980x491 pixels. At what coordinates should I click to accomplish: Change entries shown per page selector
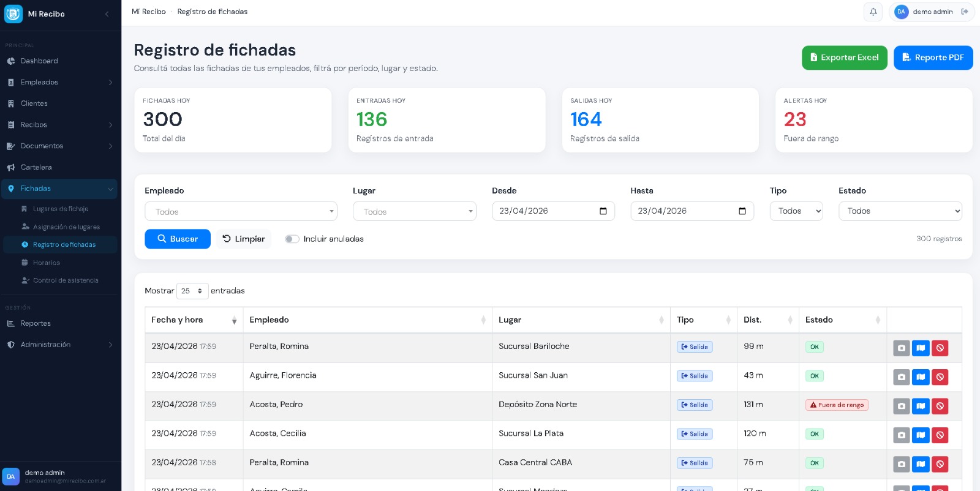coord(192,291)
